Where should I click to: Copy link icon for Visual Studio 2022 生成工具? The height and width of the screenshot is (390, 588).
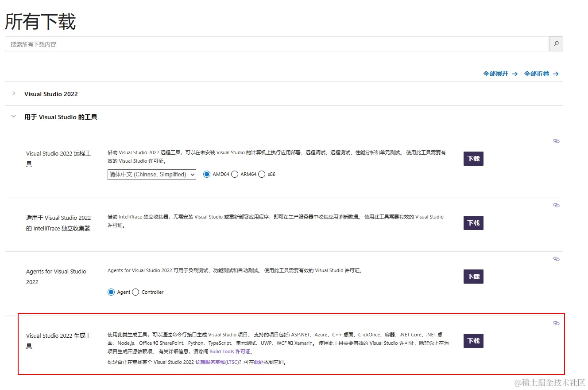point(557,323)
